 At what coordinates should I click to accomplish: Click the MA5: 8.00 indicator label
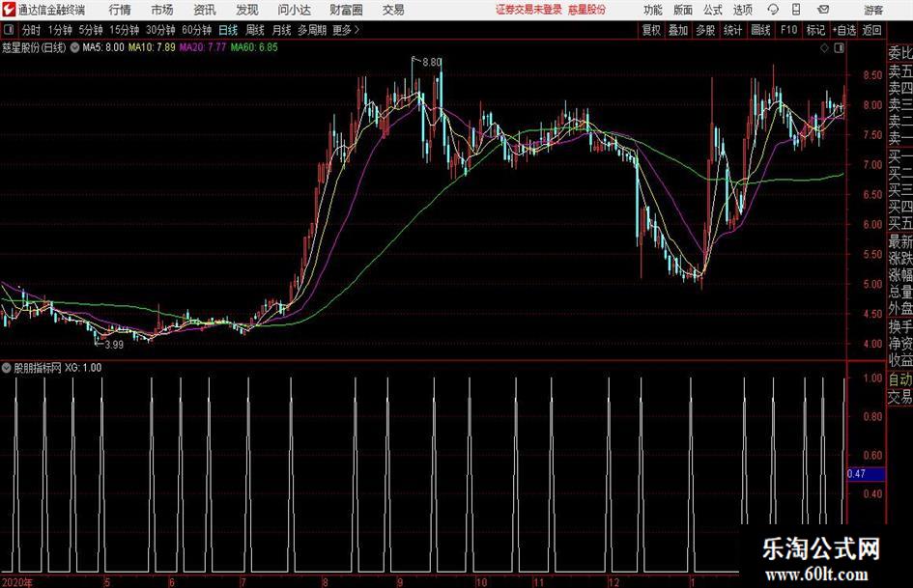(x=103, y=47)
